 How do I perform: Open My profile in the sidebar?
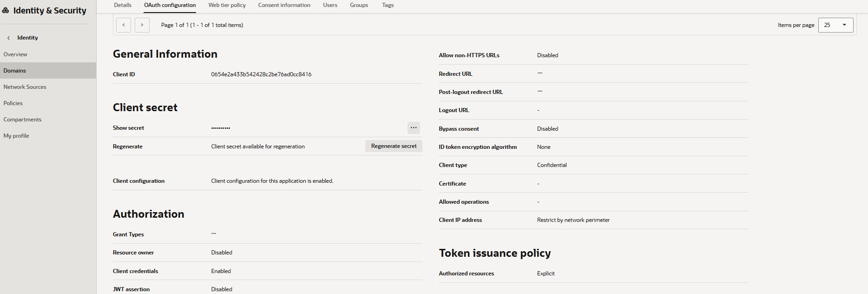click(16, 136)
